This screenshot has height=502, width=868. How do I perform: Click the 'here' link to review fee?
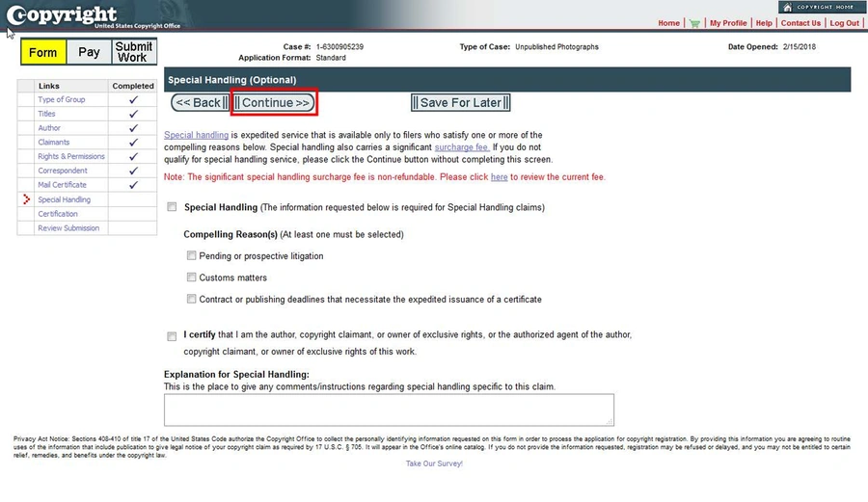[499, 177]
